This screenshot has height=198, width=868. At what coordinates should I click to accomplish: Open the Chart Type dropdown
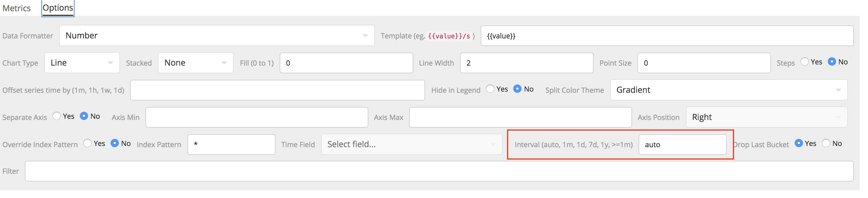[82, 63]
